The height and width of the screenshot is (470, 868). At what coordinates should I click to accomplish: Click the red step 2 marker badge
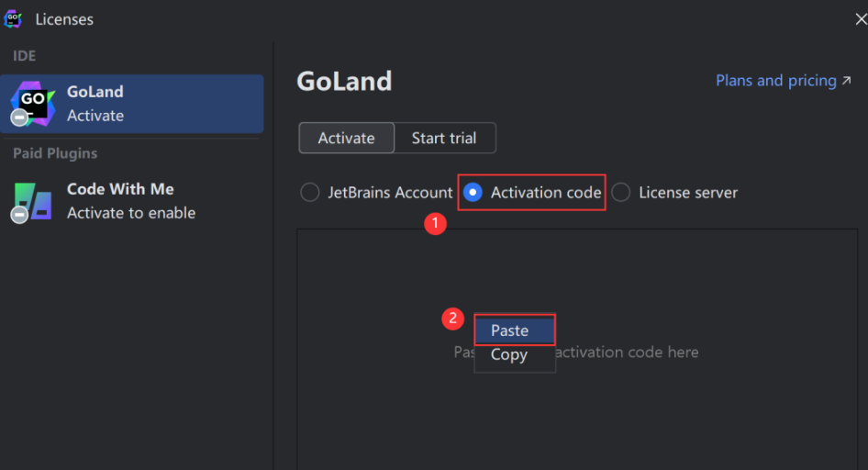point(453,319)
